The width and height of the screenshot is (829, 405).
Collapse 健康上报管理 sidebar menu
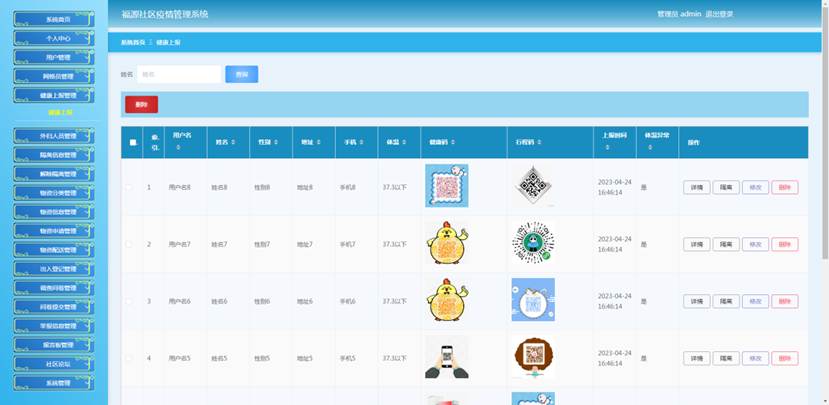click(54, 95)
